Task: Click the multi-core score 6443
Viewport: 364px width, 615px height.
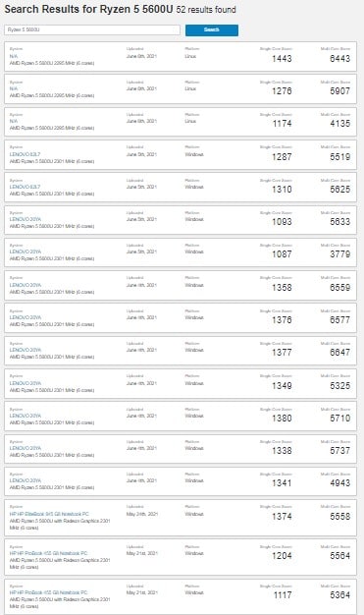Action: click(x=339, y=58)
